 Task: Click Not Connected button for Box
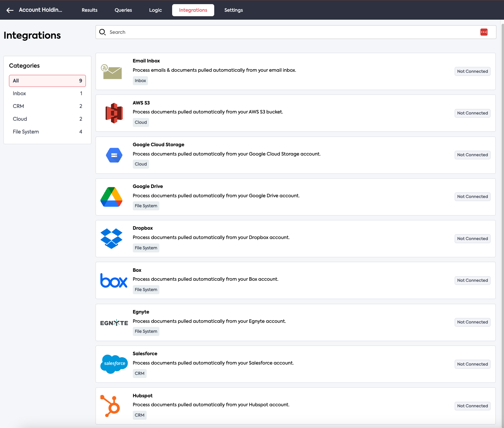[472, 280]
